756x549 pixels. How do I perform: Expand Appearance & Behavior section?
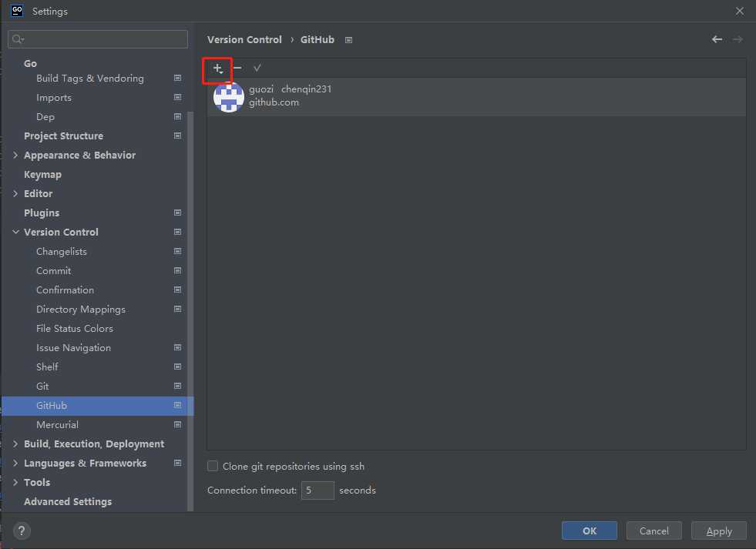click(15, 155)
